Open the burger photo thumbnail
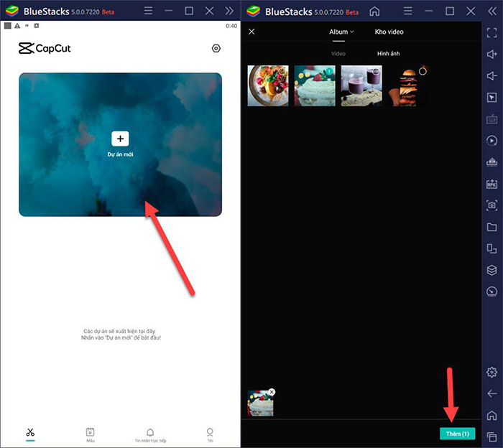This screenshot has width=503, height=448. tap(407, 85)
